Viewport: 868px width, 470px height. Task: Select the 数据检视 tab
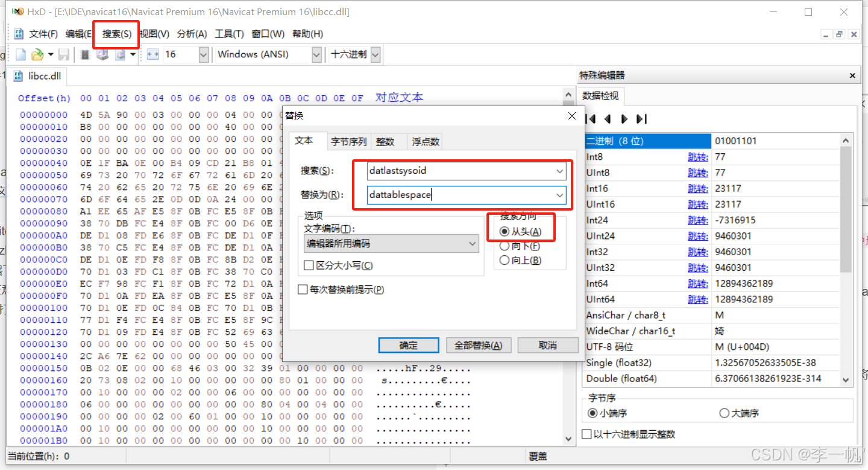coord(600,96)
